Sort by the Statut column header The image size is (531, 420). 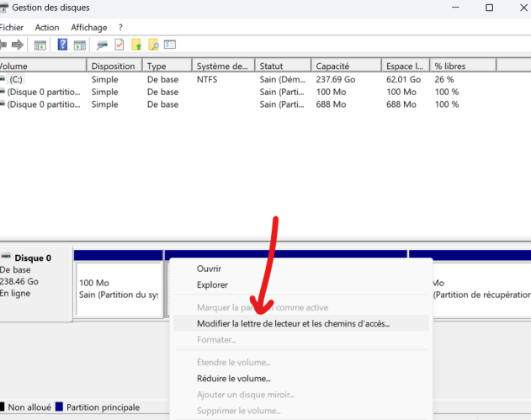pos(272,66)
